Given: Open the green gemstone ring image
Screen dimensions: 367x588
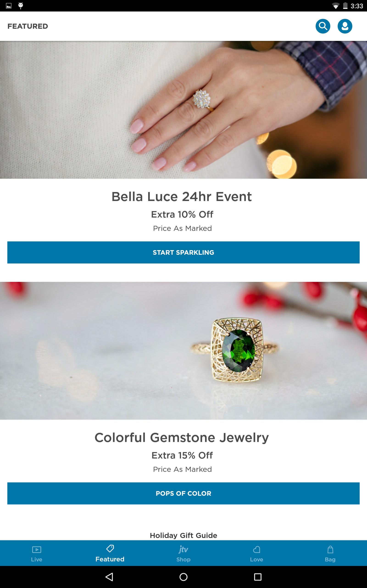Looking at the screenshot, I should 183,351.
